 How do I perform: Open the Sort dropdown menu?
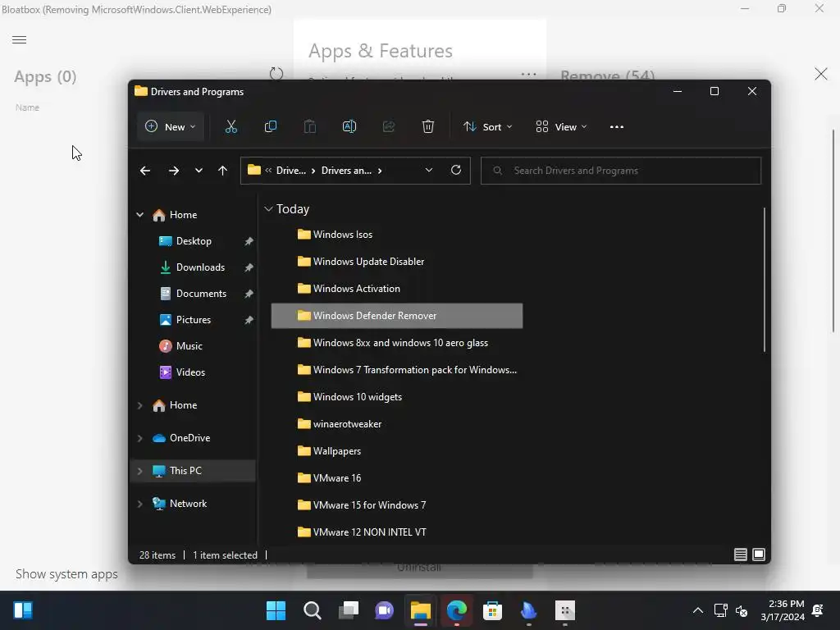(488, 127)
